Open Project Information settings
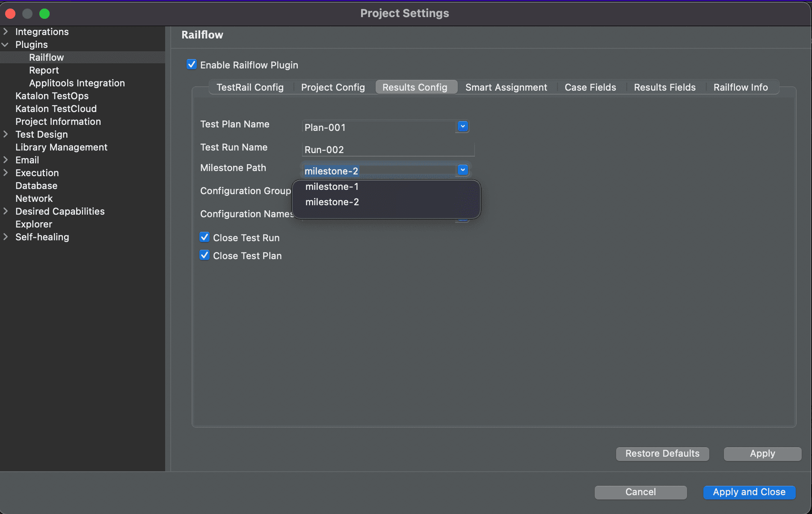This screenshot has width=812, height=514. 58,121
